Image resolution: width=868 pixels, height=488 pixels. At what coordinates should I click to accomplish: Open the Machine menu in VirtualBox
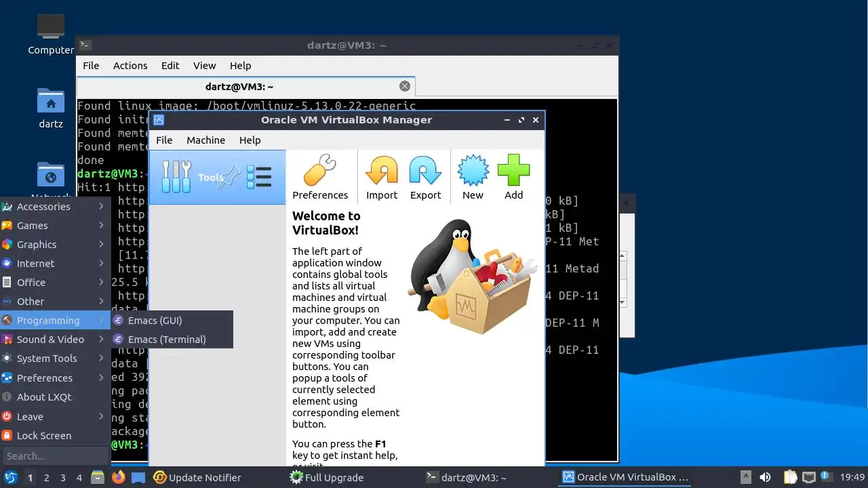205,140
